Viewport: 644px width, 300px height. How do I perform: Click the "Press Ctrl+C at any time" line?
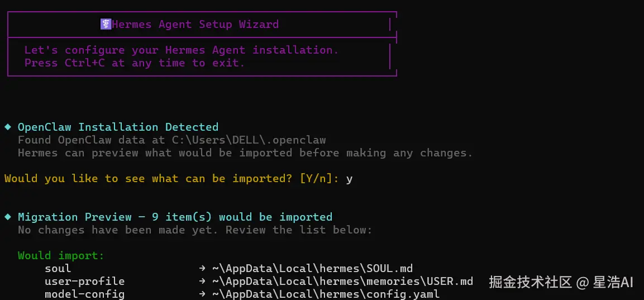pyautogui.click(x=135, y=63)
